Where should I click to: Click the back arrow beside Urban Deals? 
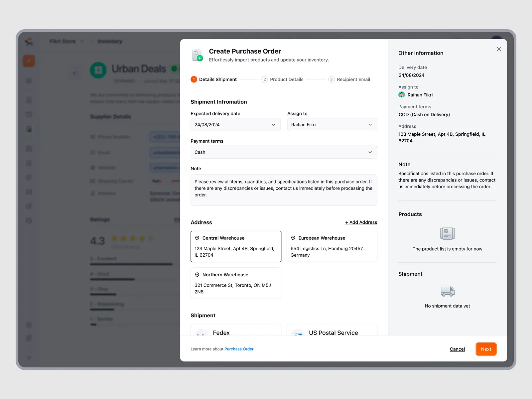coord(74,73)
